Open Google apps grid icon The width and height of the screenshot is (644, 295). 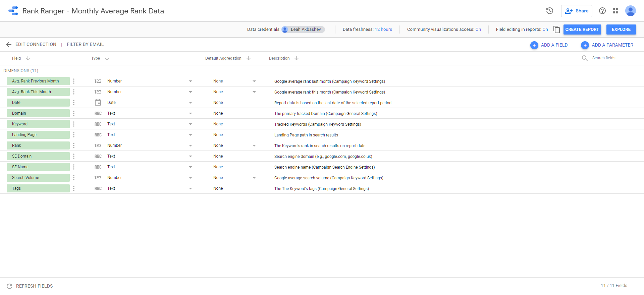(x=615, y=11)
